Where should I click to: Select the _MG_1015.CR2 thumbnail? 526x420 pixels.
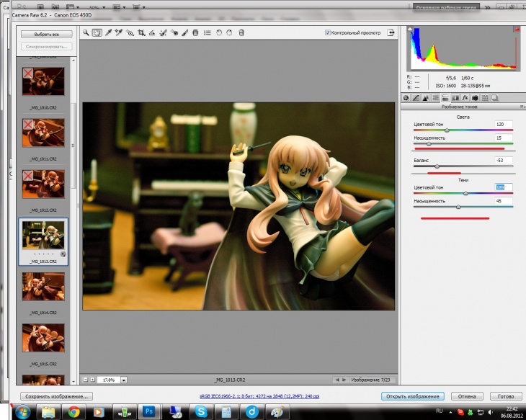[43, 337]
